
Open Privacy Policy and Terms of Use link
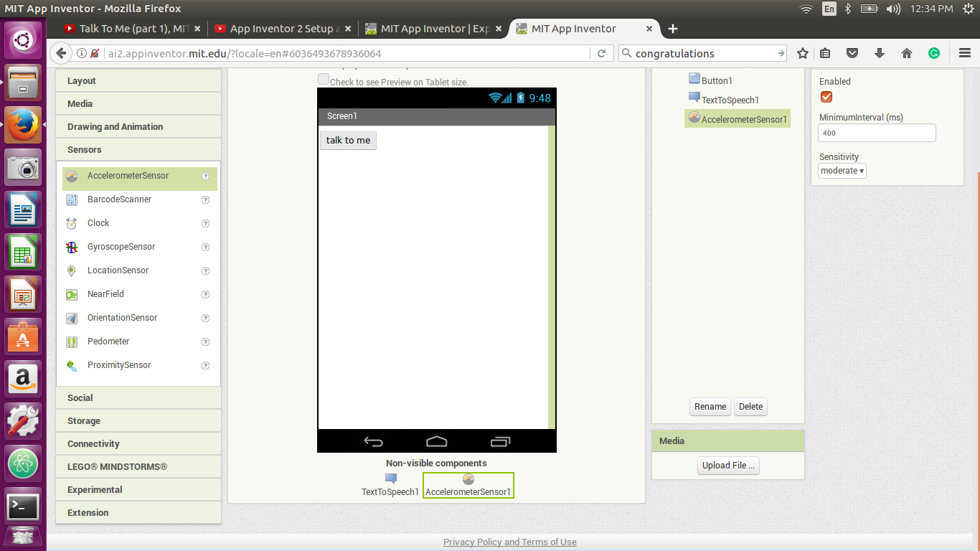[x=510, y=542]
